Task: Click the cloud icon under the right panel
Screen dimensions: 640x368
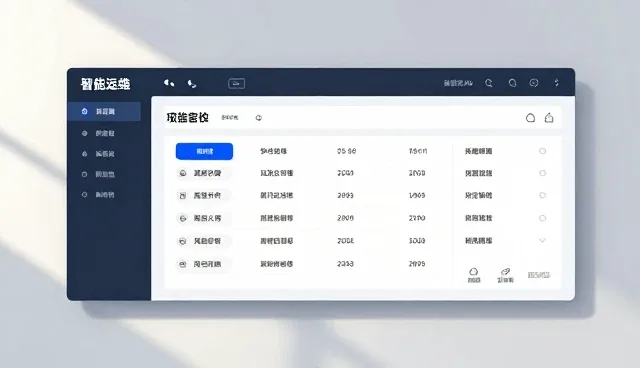Action: point(473,271)
